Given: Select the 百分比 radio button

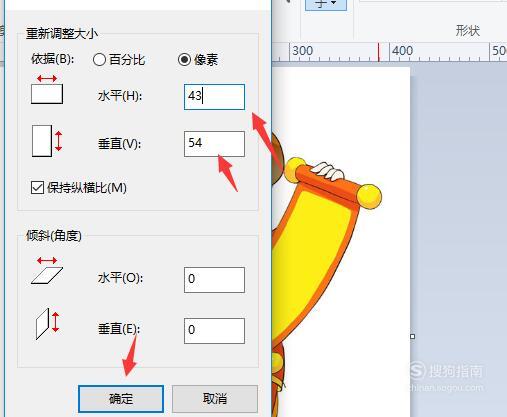Looking at the screenshot, I should [x=99, y=60].
